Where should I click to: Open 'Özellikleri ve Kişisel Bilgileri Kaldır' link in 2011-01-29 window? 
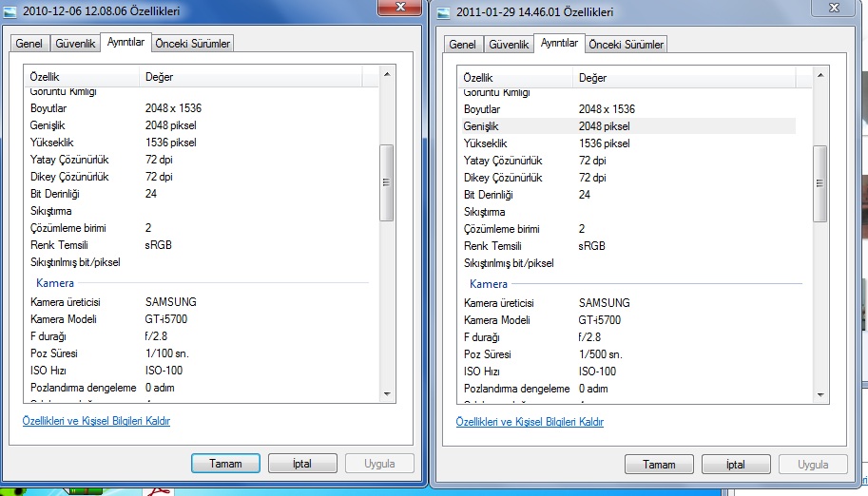(530, 422)
